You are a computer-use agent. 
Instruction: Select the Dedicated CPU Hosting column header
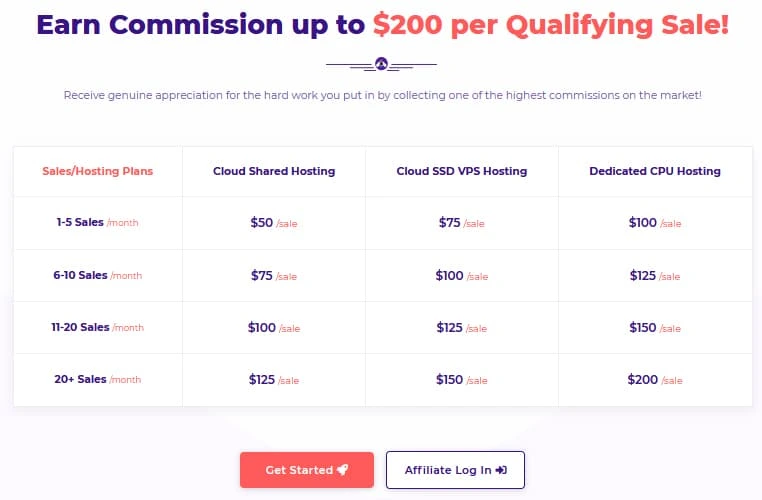655,171
